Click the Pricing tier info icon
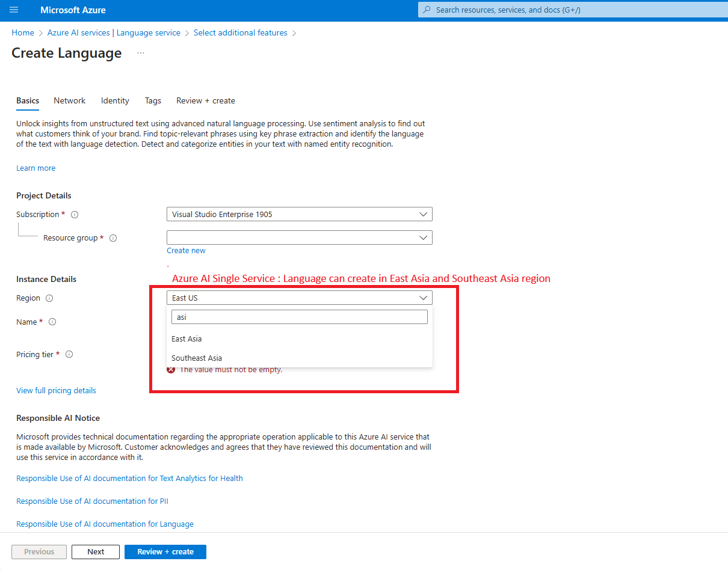This screenshot has height=570, width=728. pos(69,355)
